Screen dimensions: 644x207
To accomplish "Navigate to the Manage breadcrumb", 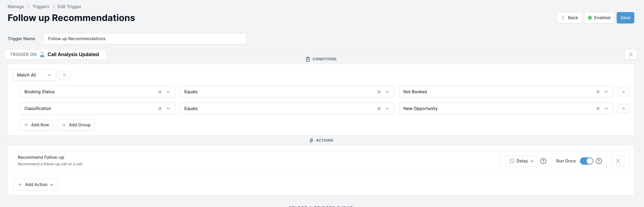I will pyautogui.click(x=16, y=6).
